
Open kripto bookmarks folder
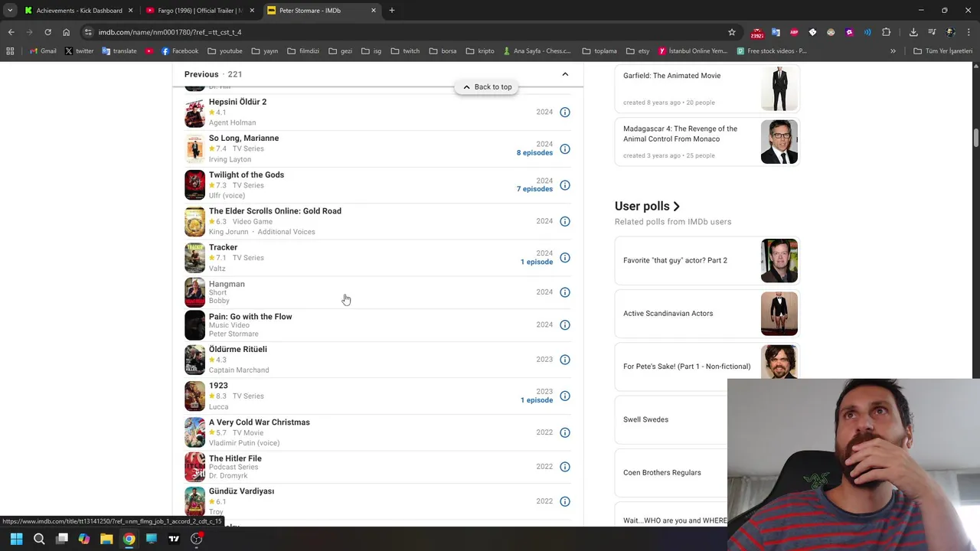click(x=479, y=51)
